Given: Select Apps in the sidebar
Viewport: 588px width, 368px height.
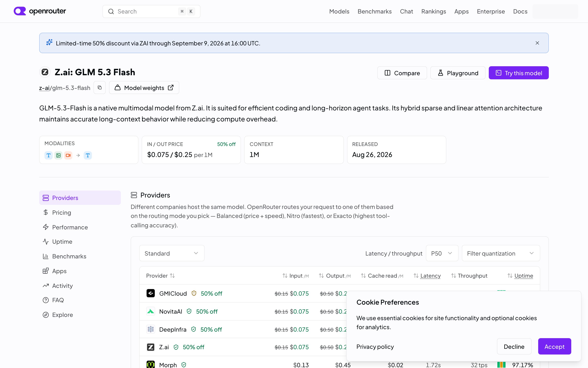Looking at the screenshot, I should click(80, 271).
